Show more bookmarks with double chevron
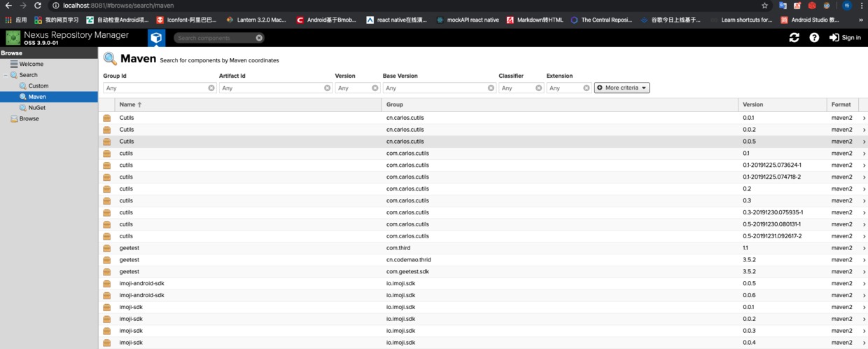This screenshot has width=868, height=349. [861, 20]
